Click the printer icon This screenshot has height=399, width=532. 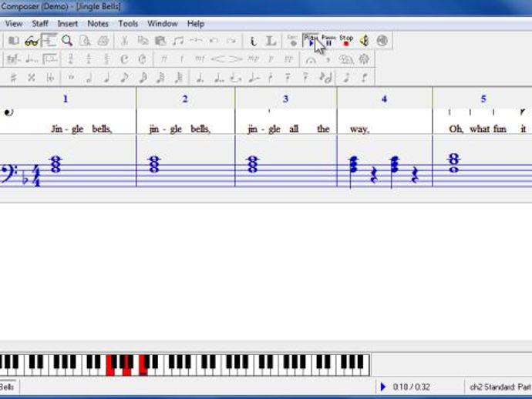[x=103, y=41]
